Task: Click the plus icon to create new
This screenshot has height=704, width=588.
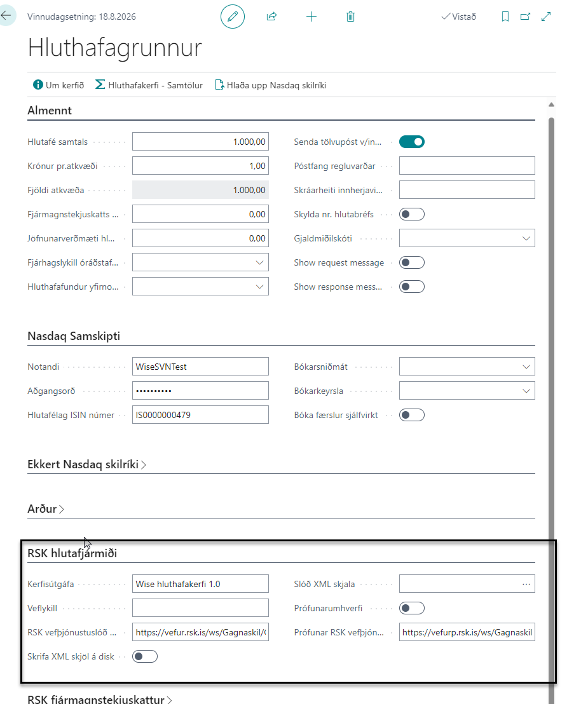Action: click(x=311, y=17)
